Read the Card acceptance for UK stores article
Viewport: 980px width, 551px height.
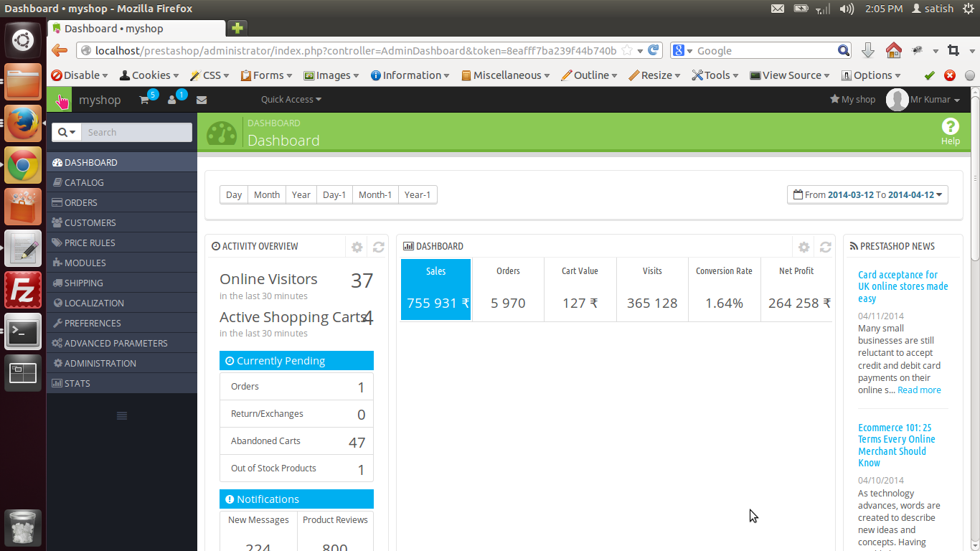coord(903,286)
